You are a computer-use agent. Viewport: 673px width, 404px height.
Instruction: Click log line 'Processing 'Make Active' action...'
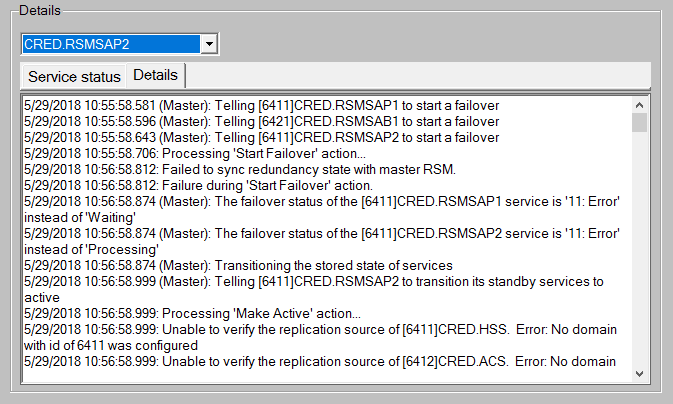coord(192,313)
